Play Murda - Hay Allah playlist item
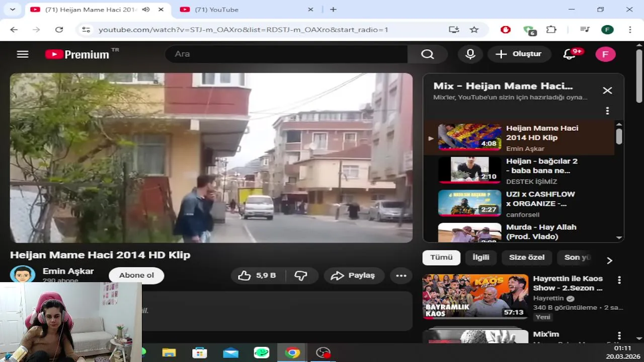The image size is (644, 362). (x=518, y=233)
